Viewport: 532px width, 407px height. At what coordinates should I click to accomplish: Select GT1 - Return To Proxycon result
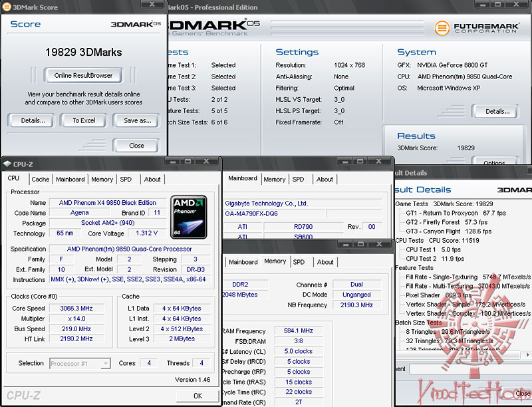click(x=456, y=213)
